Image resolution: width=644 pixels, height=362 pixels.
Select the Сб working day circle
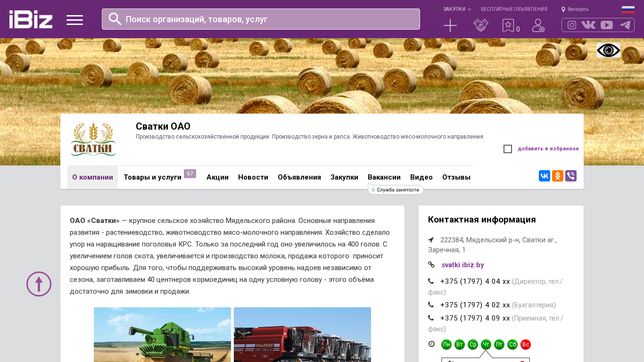(x=512, y=345)
